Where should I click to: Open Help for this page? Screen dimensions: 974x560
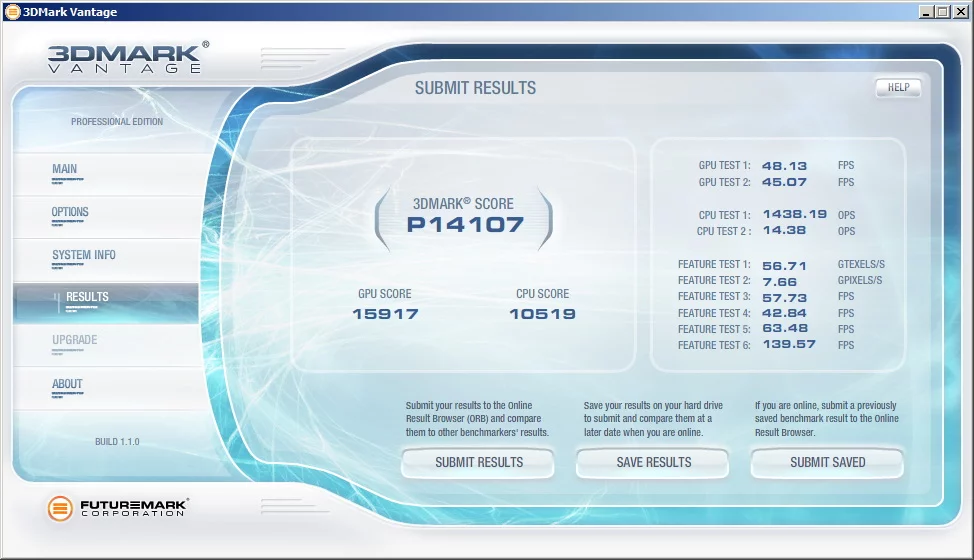click(x=898, y=88)
